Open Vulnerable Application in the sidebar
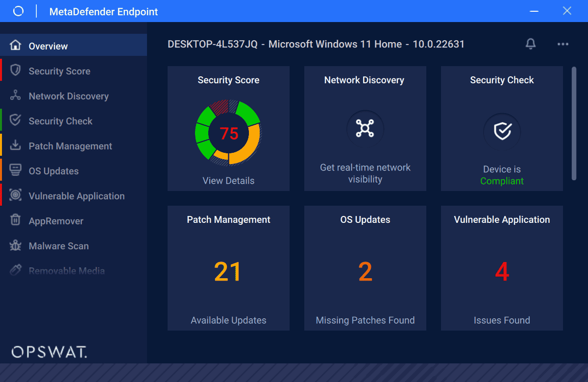Image resolution: width=588 pixels, height=382 pixels. click(73, 195)
